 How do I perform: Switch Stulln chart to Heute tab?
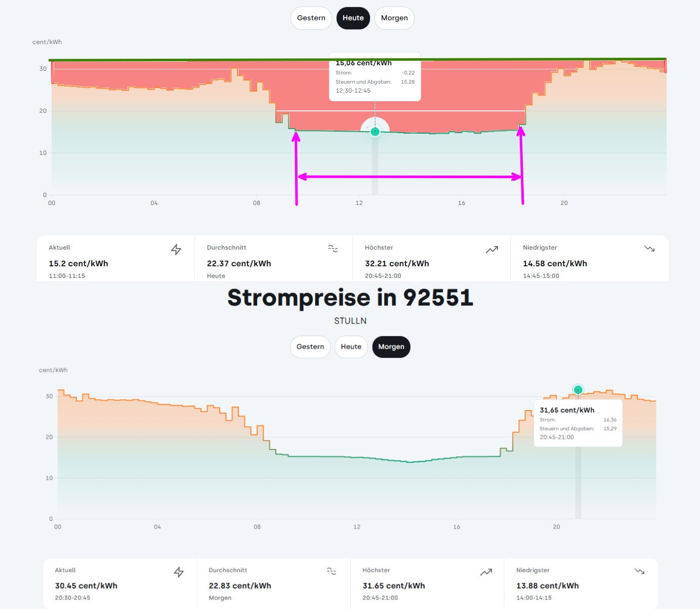point(351,347)
